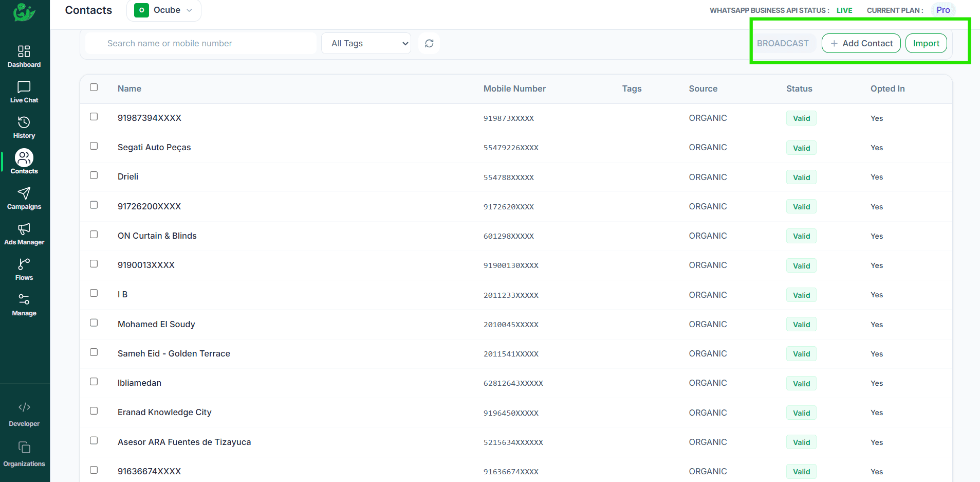Check the Sameh Eid - Golden Terrace row
This screenshot has height=482, width=980.
[94, 352]
